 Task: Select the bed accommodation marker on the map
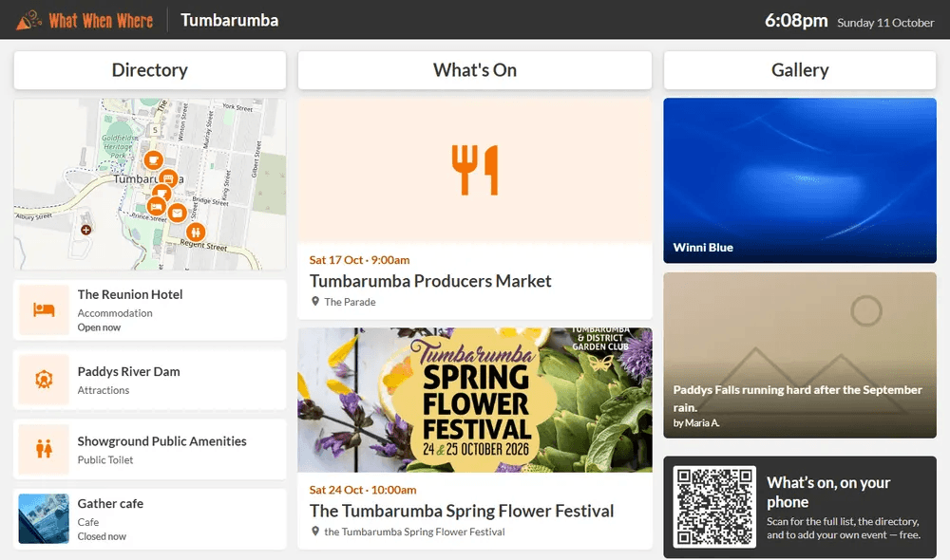[157, 207]
